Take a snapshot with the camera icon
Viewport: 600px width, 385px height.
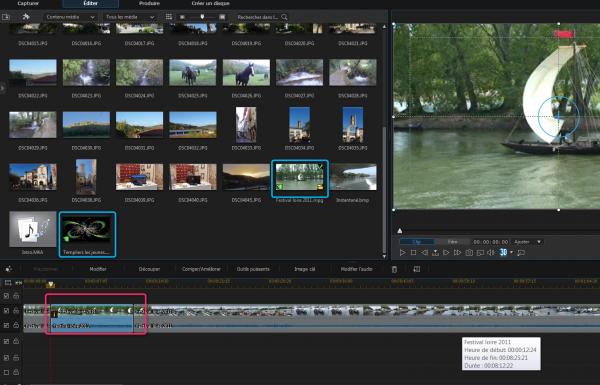pyautogui.click(x=469, y=253)
